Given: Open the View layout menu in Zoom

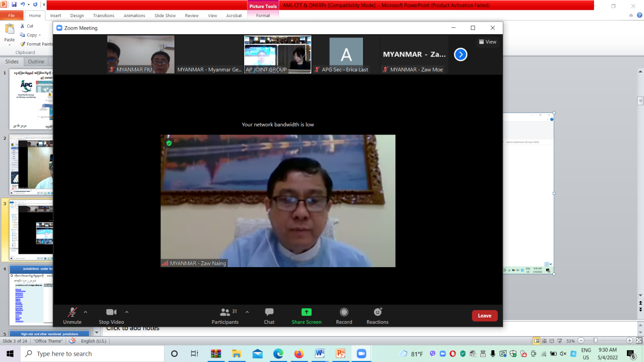Looking at the screenshot, I should click(487, 42).
